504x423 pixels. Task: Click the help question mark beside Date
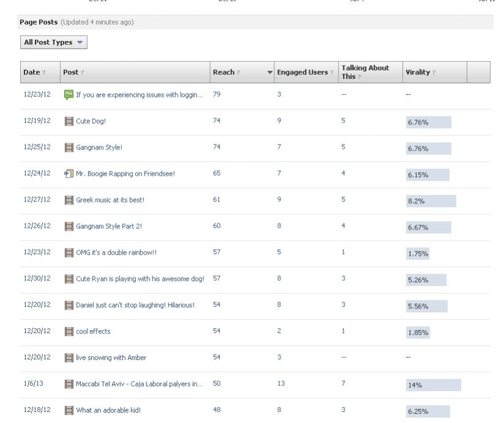point(43,73)
